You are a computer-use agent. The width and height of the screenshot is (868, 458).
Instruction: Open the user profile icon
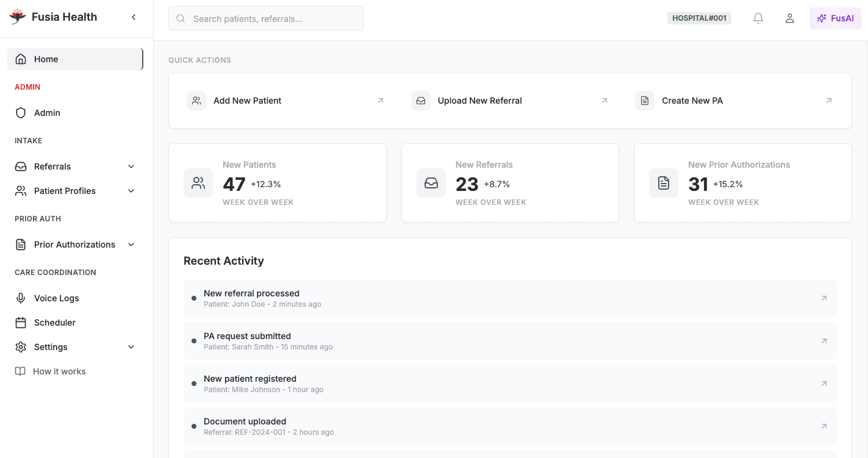click(x=789, y=18)
